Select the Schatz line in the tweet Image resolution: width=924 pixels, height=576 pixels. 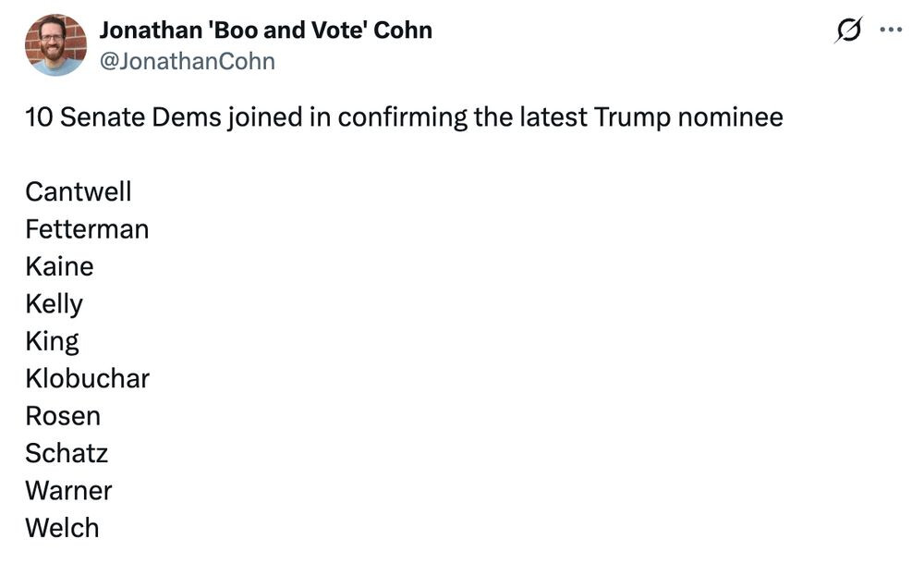[67, 453]
